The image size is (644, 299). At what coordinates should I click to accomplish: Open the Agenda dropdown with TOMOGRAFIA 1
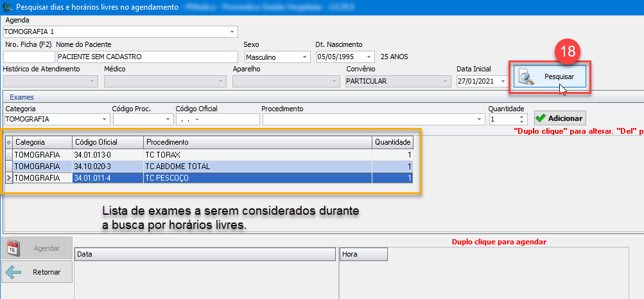(232, 32)
